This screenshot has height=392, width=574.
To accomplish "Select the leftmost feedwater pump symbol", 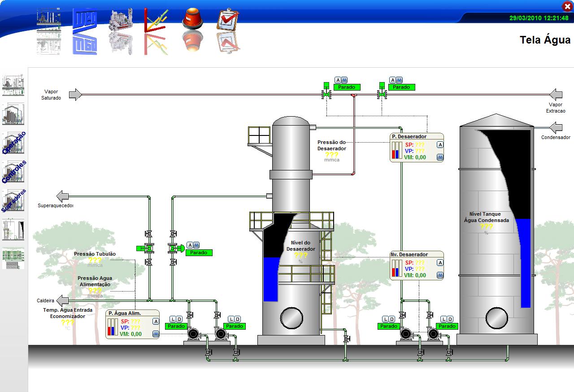I will pos(194,334).
